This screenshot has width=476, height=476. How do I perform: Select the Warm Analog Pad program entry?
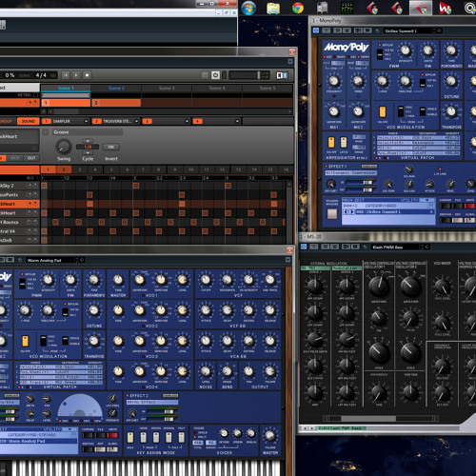[38, 441]
